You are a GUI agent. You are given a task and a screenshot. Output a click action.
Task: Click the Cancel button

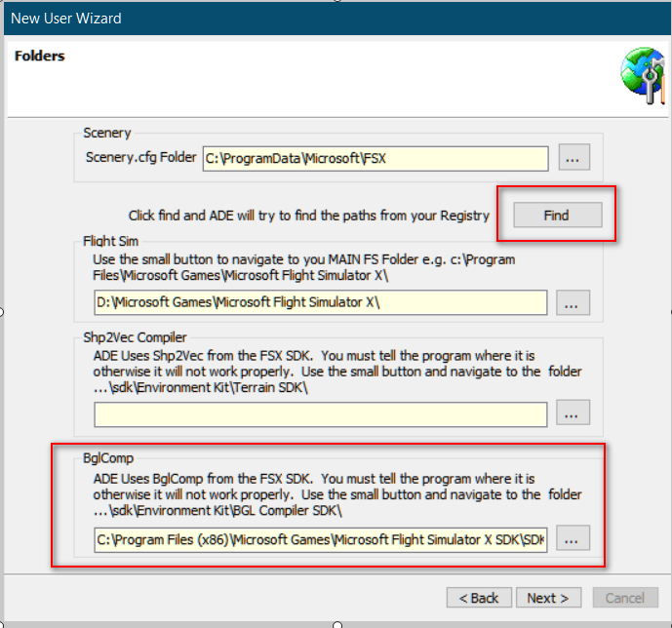pyautogui.click(x=625, y=598)
